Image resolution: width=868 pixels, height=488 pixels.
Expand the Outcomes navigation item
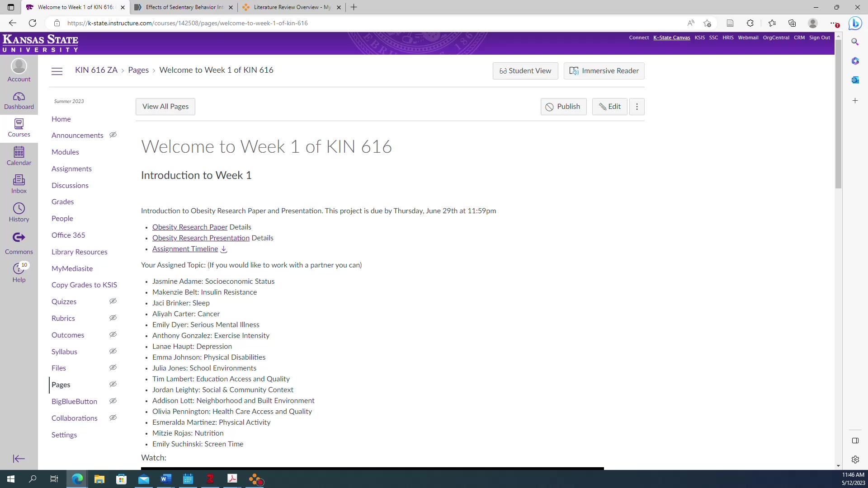click(x=67, y=334)
